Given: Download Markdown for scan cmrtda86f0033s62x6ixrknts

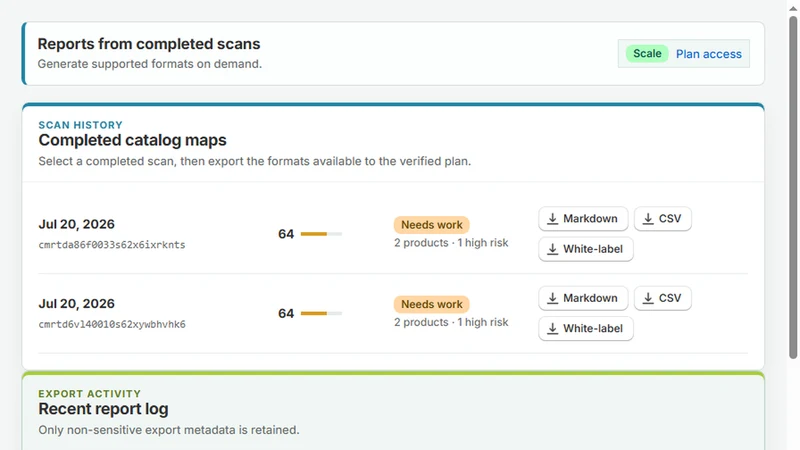Looking at the screenshot, I should pyautogui.click(x=583, y=219).
